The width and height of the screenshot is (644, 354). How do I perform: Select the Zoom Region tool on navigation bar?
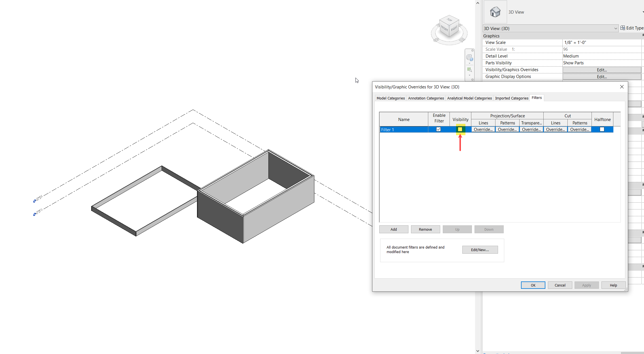coord(469,69)
